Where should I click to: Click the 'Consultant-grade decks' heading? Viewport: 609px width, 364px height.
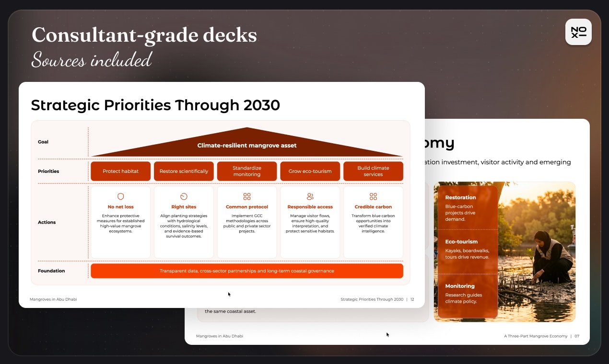144,35
